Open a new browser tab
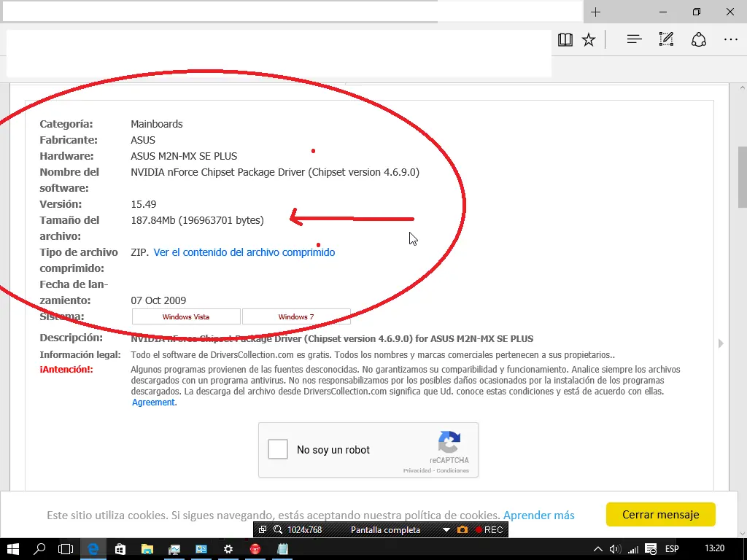The width and height of the screenshot is (747, 560). [x=595, y=12]
